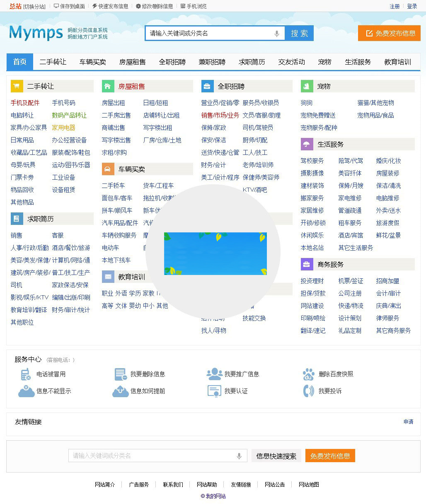This screenshot has width=426, height=504.
Task: Click the house icon for 房屋租售 section
Action: click(108, 86)
